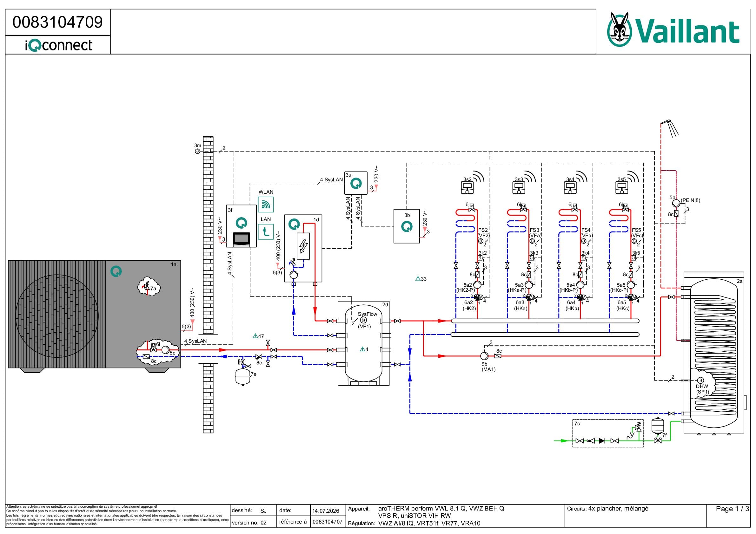756x534 pixels.
Task: Click the 3b controller module
Action: 407,226
